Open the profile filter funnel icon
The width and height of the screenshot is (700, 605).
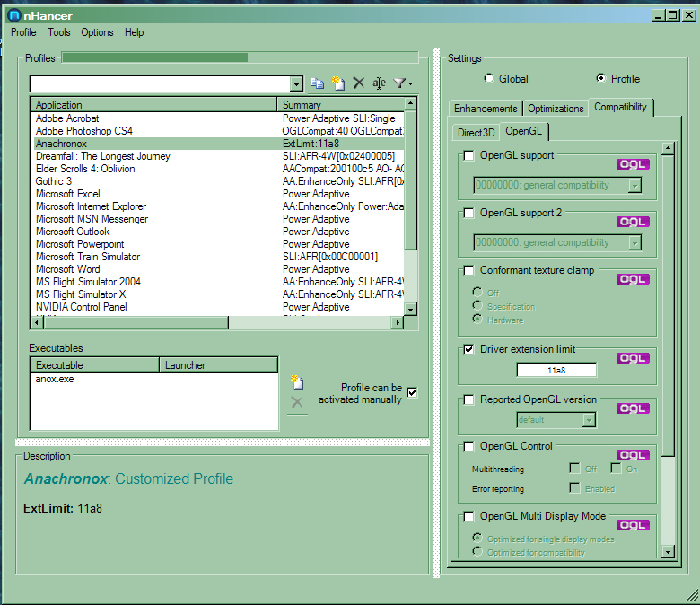(x=403, y=83)
